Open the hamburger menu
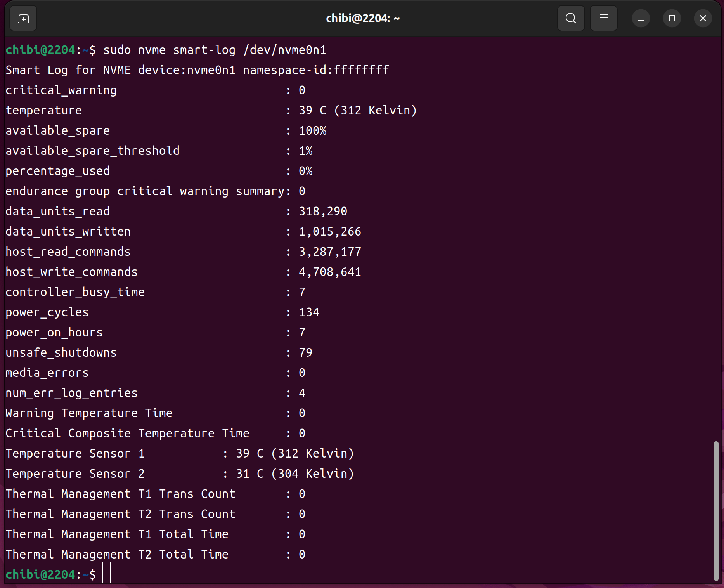 point(603,18)
